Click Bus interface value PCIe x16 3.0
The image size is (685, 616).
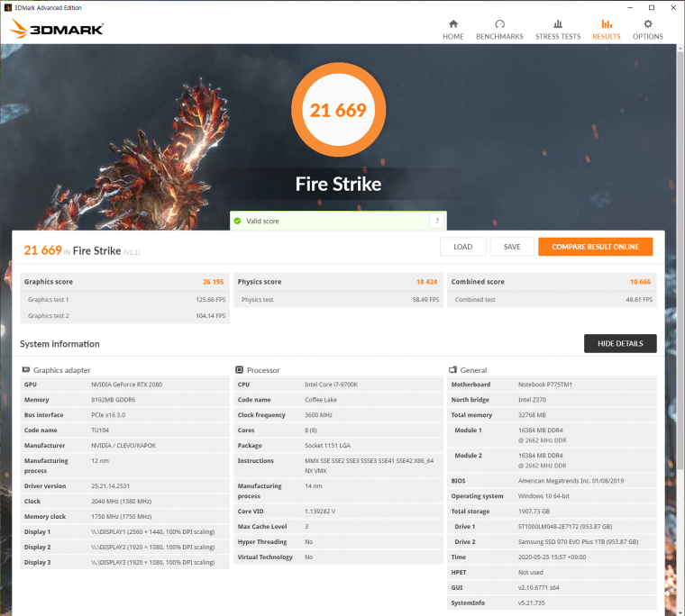pyautogui.click(x=108, y=415)
